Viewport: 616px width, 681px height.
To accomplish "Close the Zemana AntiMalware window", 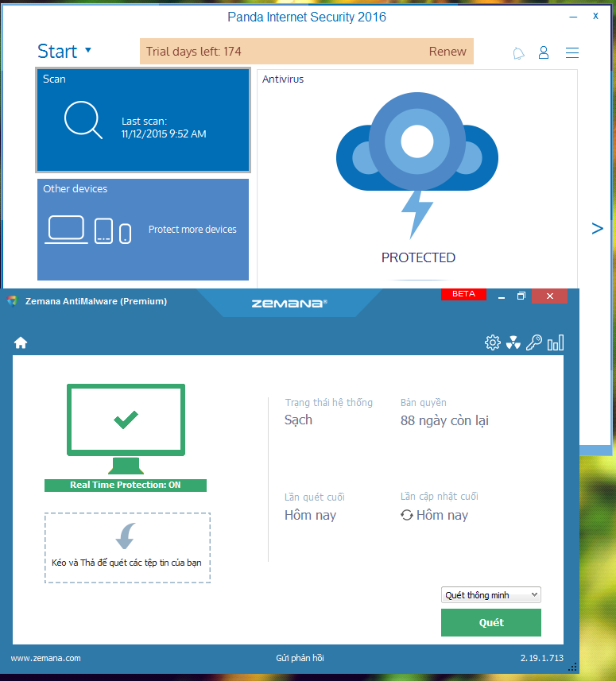I will [x=549, y=296].
